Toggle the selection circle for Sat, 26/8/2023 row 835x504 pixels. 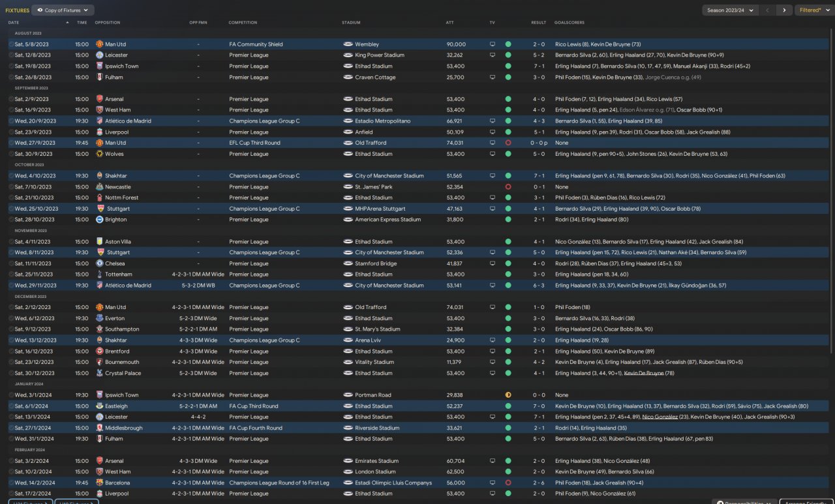click(11, 77)
